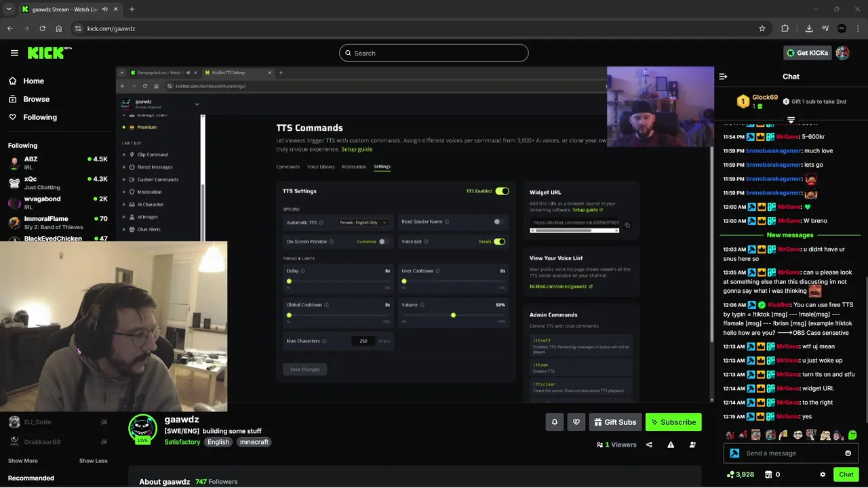Open browser downloads
The image size is (868, 488).
pos(809,28)
